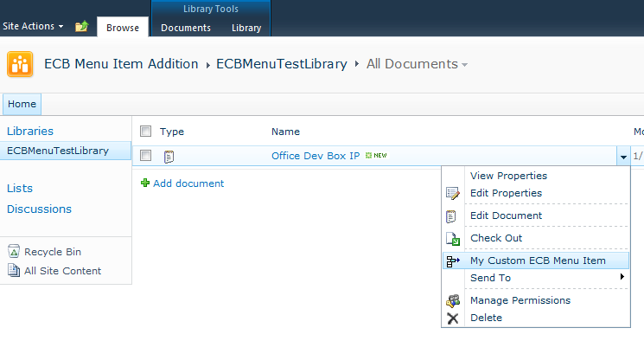Choose Edit Properties from context menu
The height and width of the screenshot is (341, 644).
pos(506,193)
